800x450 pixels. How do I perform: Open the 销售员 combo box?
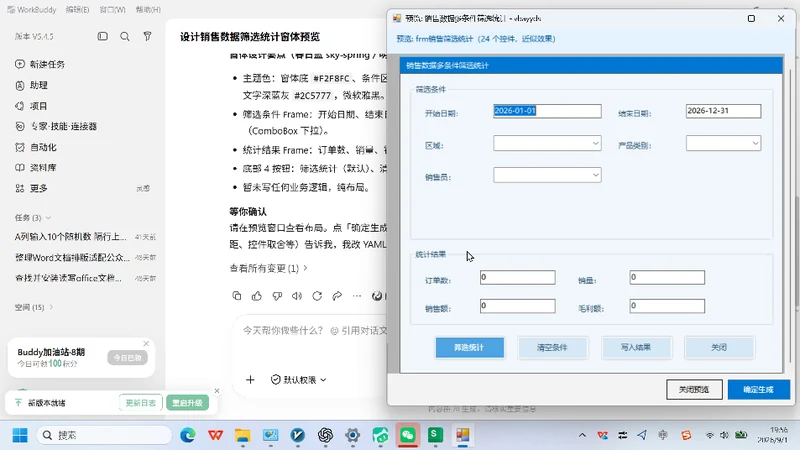tap(547, 175)
